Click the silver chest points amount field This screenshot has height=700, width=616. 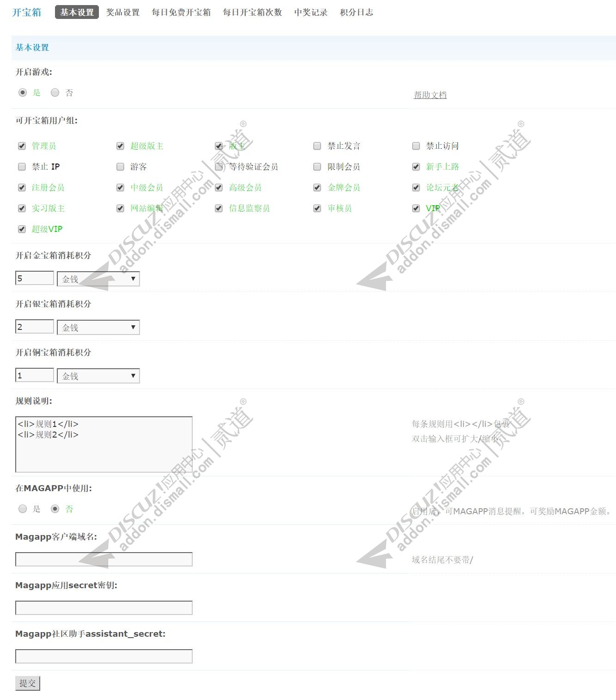(x=35, y=327)
